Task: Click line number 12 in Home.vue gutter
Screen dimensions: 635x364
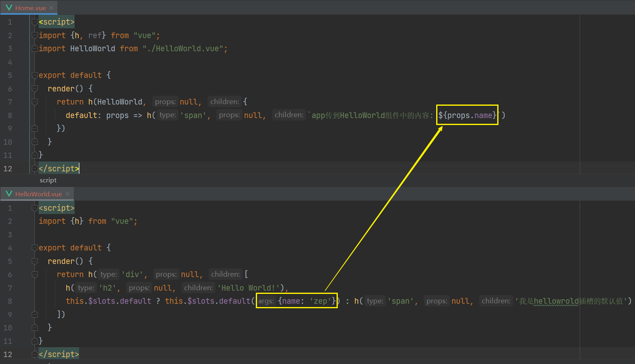Action: pos(8,168)
